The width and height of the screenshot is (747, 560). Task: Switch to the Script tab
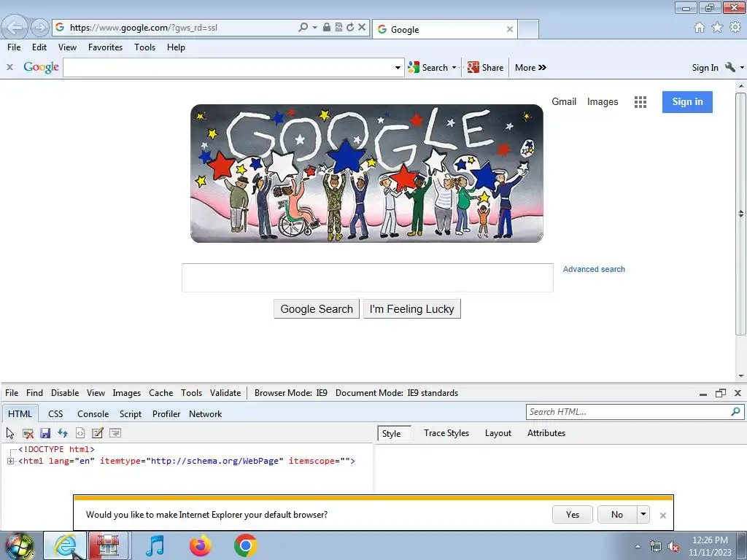pos(131,414)
